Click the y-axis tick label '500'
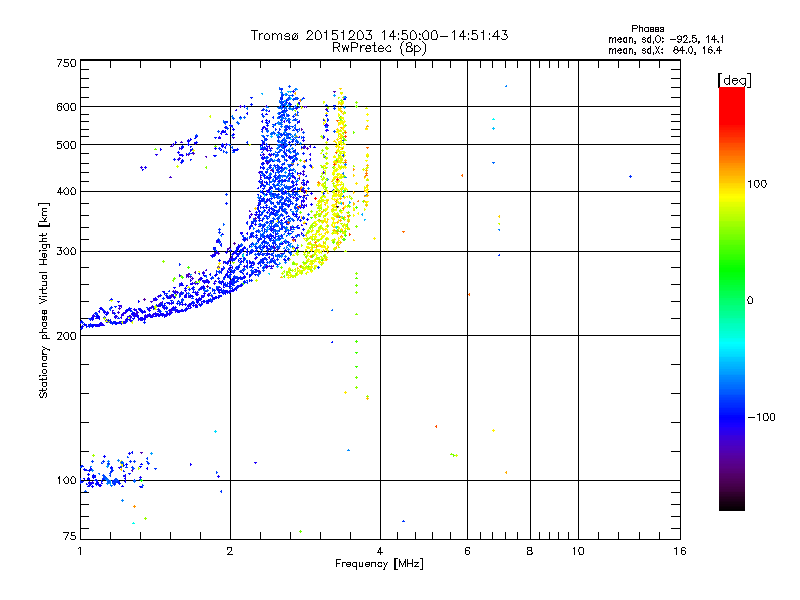Image resolution: width=800 pixels, height=600 pixels. click(x=66, y=145)
